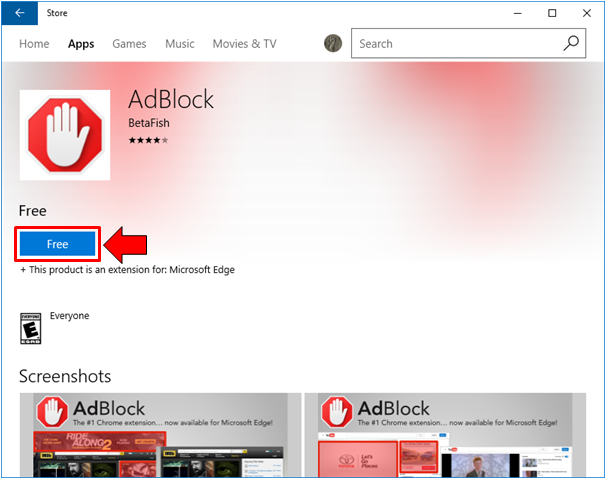Screen dimensions: 606x479
Task: Click the ESRB Everyone rating icon
Action: tap(30, 328)
